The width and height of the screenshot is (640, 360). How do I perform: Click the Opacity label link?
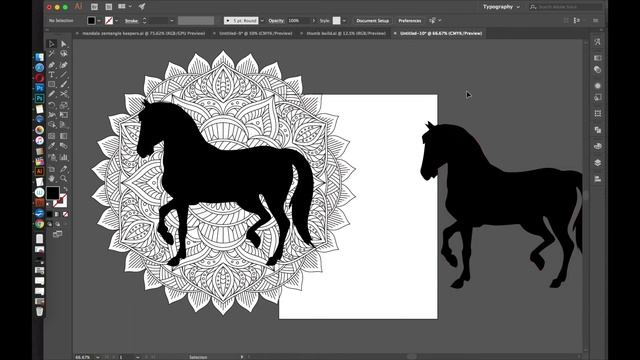tap(276, 21)
